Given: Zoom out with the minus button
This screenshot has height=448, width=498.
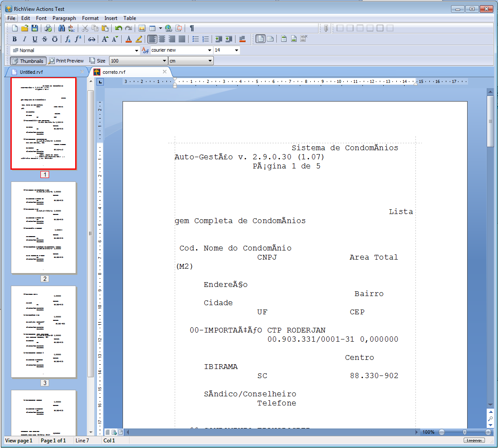Looking at the screenshot, I should [x=442, y=432].
